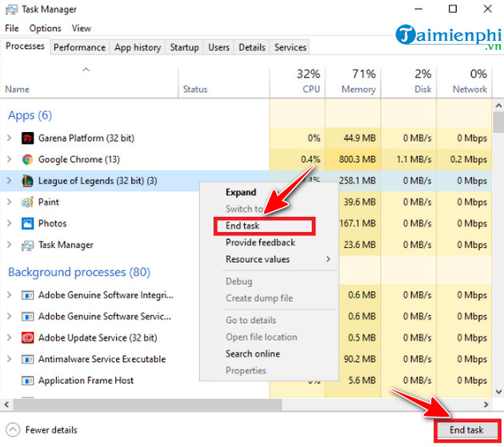The height and width of the screenshot is (447, 504).
Task: Expand the League of Legends process group
Action: click(x=10, y=181)
